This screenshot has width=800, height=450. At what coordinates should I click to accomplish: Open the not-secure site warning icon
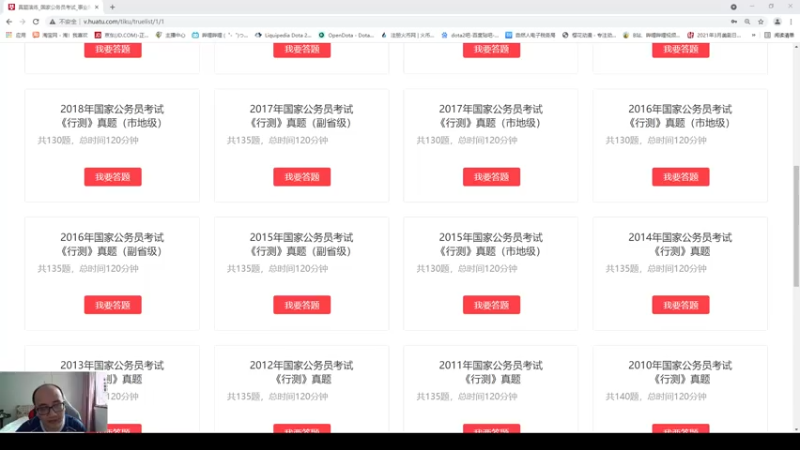pyautogui.click(x=52, y=21)
